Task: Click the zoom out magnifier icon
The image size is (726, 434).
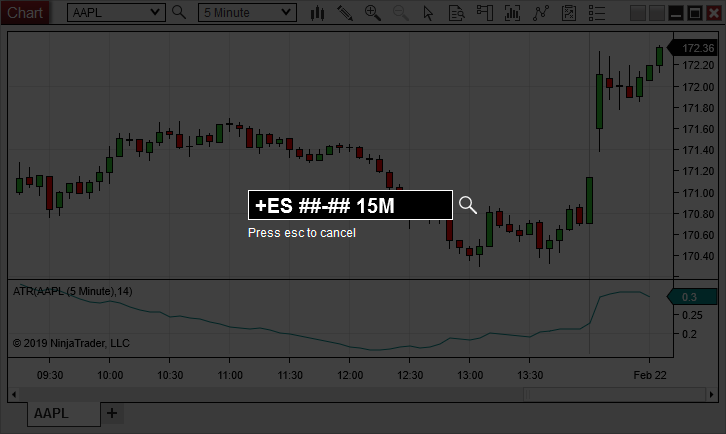Action: [401, 12]
